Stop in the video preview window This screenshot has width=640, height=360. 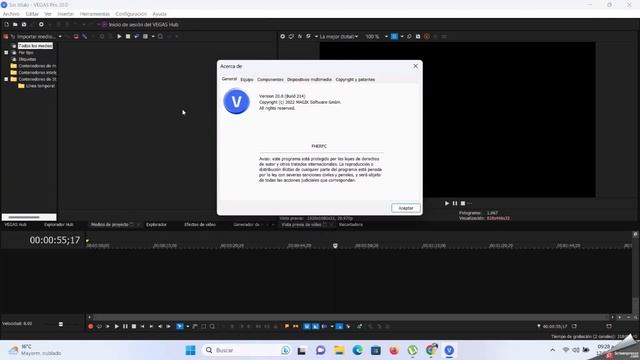(463, 203)
